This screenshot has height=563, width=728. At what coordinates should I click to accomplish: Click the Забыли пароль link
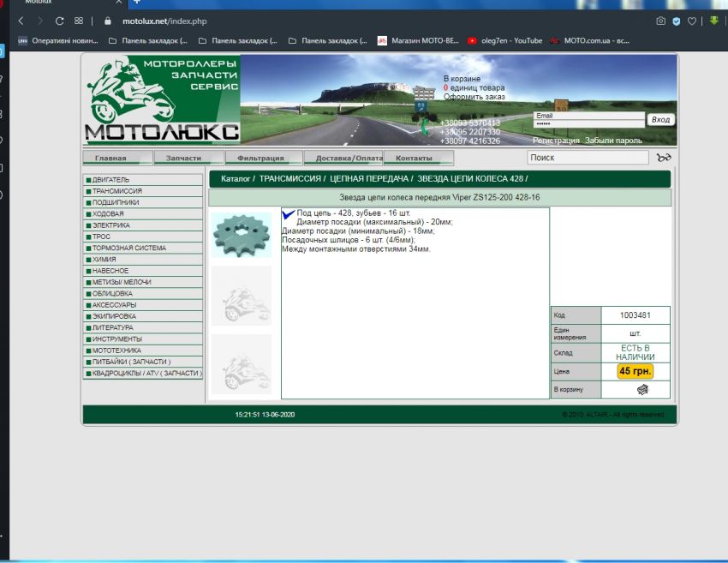613,141
